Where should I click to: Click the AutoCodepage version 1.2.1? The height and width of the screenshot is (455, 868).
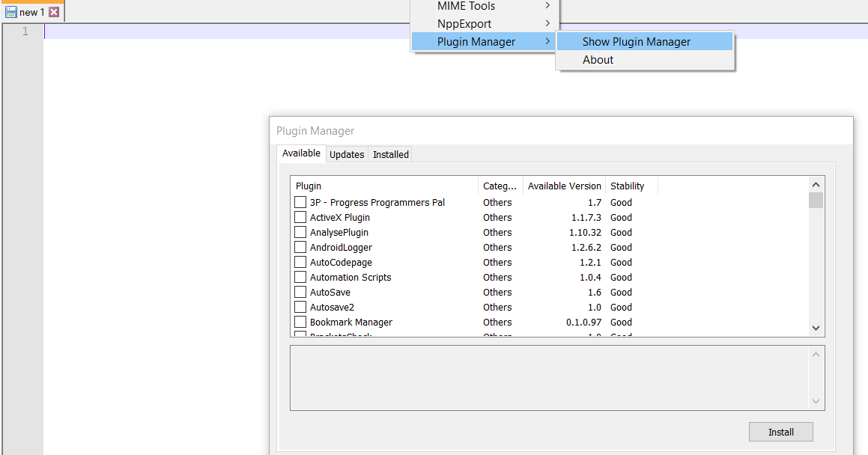[590, 262]
